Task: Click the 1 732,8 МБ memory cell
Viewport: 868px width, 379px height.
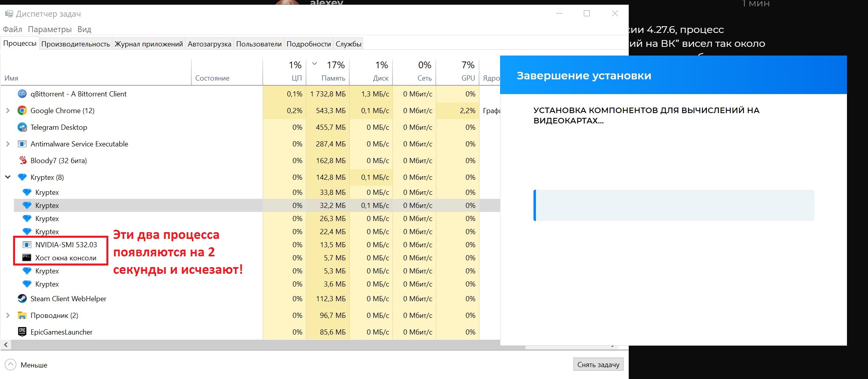Action: click(328, 94)
